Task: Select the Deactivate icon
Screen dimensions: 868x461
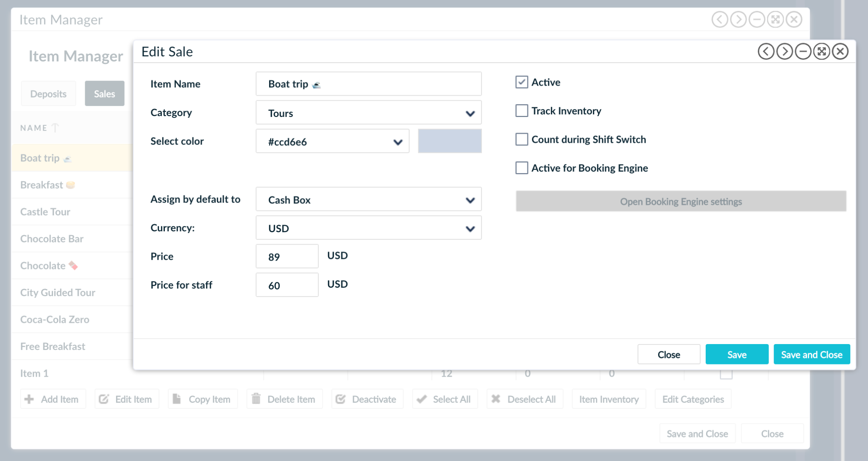Action: coord(340,399)
